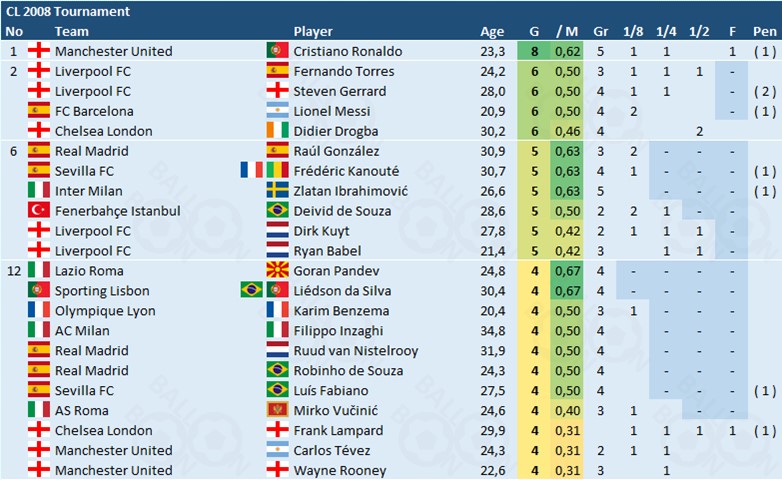Click the dark green 8 goals cell
Viewport: 782px width, 480px height.
coord(536,51)
